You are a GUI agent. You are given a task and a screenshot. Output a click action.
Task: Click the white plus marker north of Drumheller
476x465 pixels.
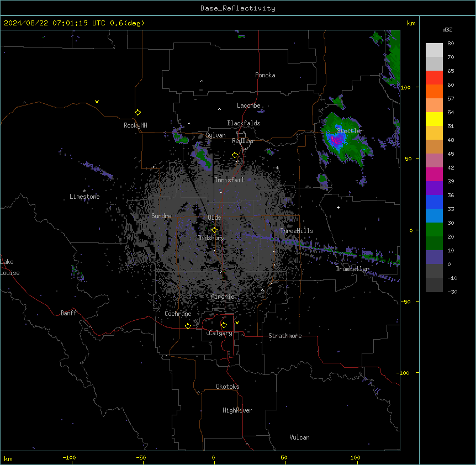tap(338, 207)
